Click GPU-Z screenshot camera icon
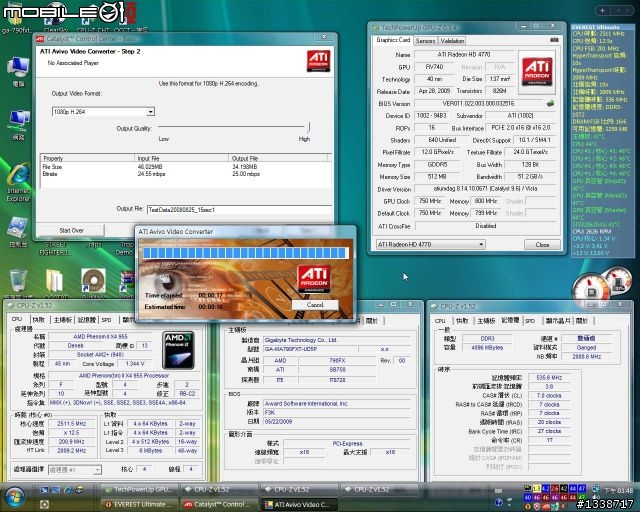Viewport: 640px width, 512px height. pos(554,40)
